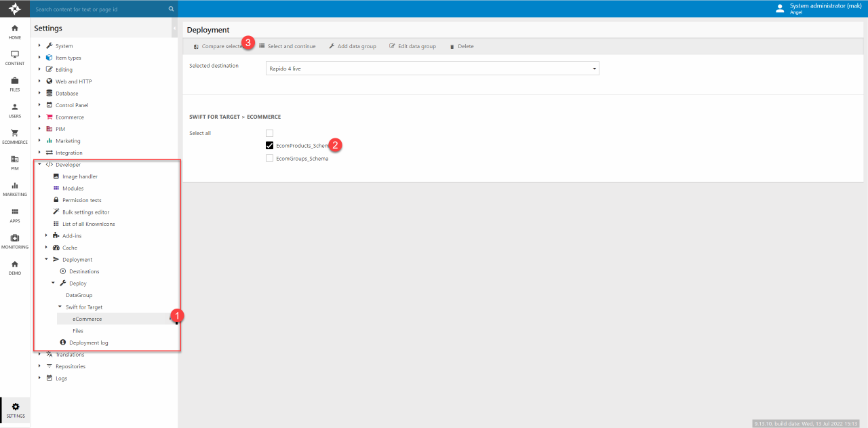Click the Delete toolbar button

[462, 46]
